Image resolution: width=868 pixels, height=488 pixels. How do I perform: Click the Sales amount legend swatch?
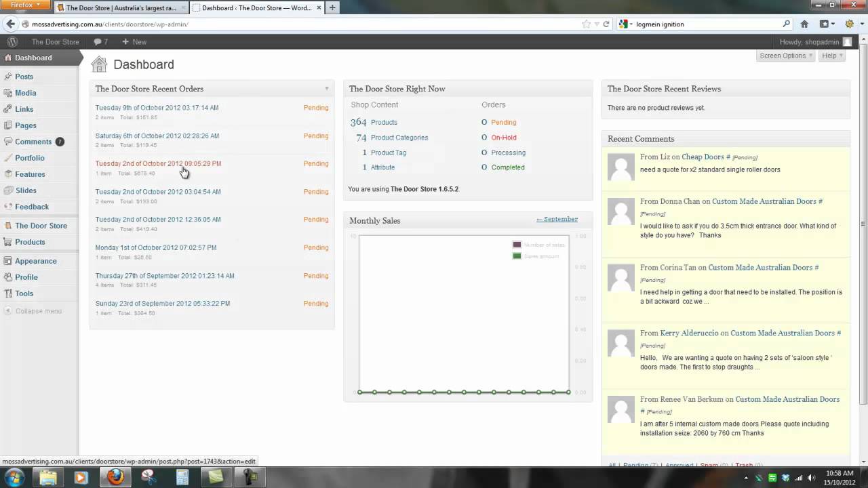517,256
